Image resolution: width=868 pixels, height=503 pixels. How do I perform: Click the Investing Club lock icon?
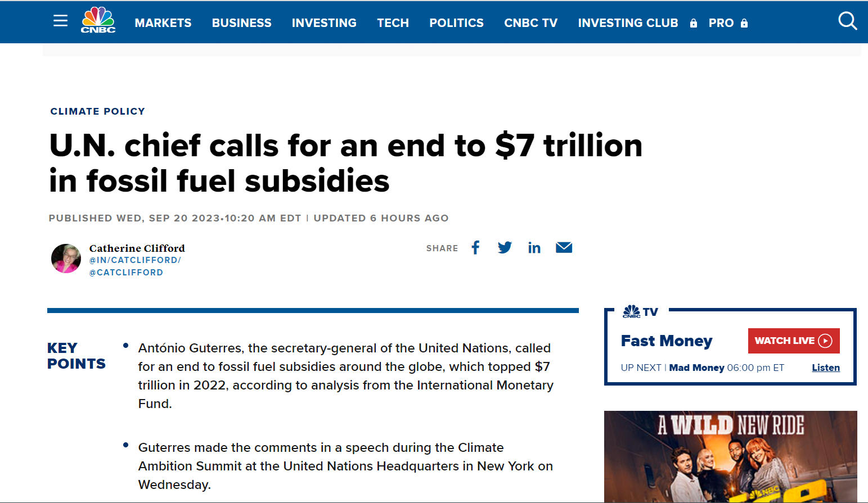(x=694, y=23)
